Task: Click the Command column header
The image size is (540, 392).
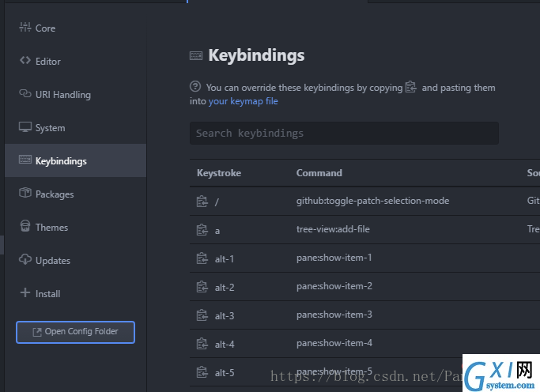Action: pos(319,173)
